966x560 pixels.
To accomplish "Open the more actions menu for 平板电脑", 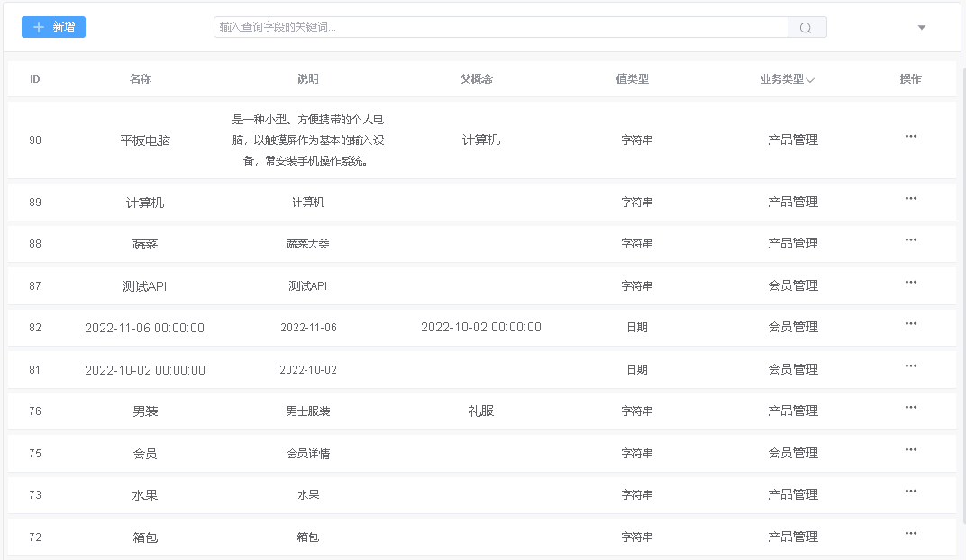I will (x=910, y=137).
